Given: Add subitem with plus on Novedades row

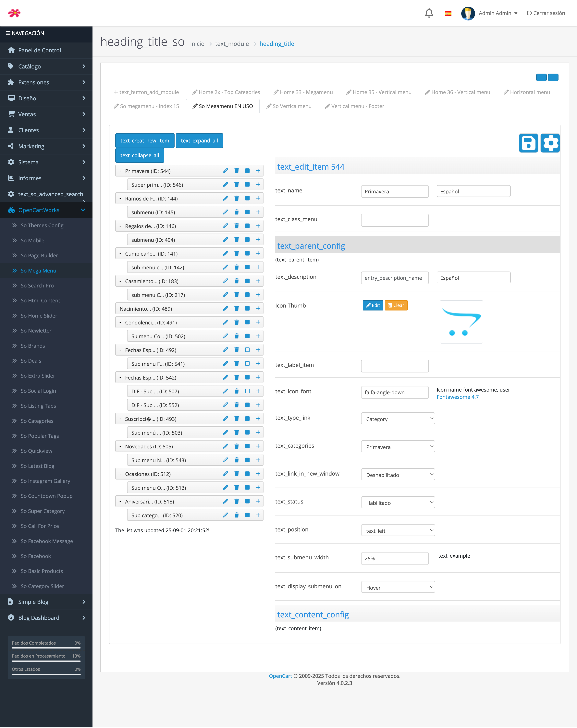Looking at the screenshot, I should click(x=258, y=446).
